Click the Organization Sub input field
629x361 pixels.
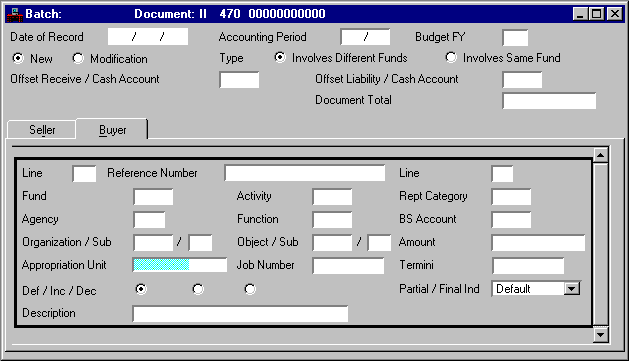pos(200,243)
